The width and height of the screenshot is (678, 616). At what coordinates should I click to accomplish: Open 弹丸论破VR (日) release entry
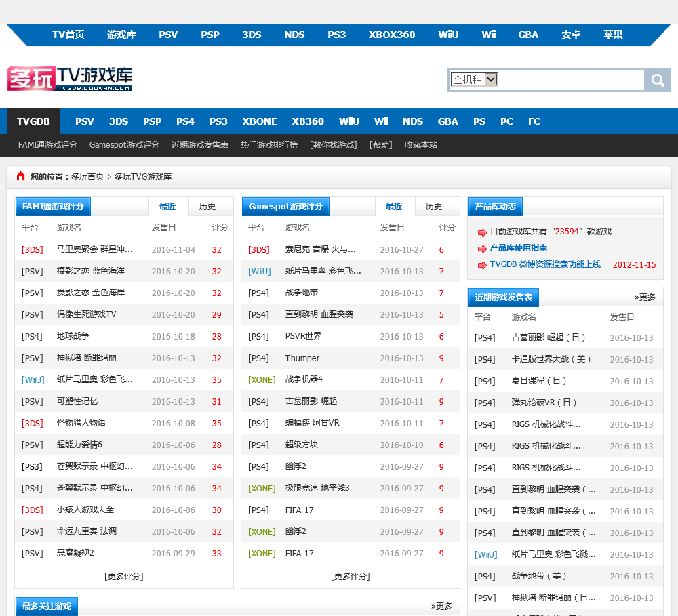[544, 403]
